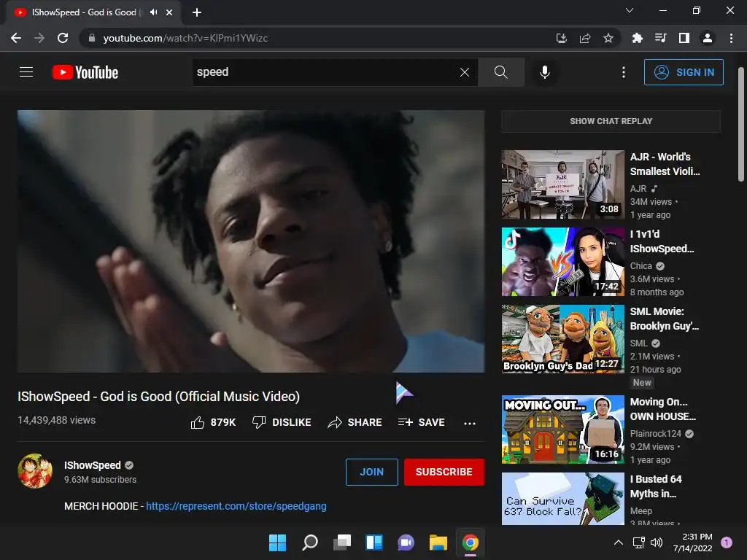Clear the search box with the X icon

coord(465,72)
